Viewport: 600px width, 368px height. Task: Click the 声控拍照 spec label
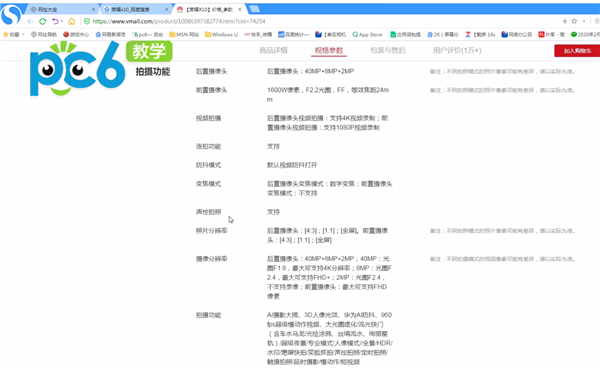click(208, 212)
